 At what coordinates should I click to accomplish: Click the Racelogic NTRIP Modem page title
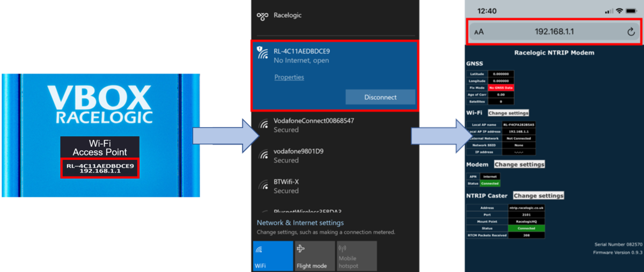point(554,53)
